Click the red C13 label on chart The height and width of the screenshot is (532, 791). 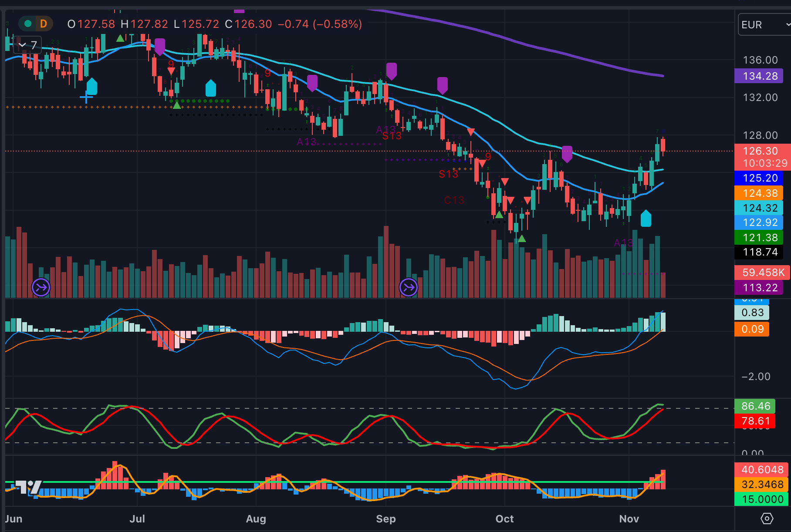454,200
